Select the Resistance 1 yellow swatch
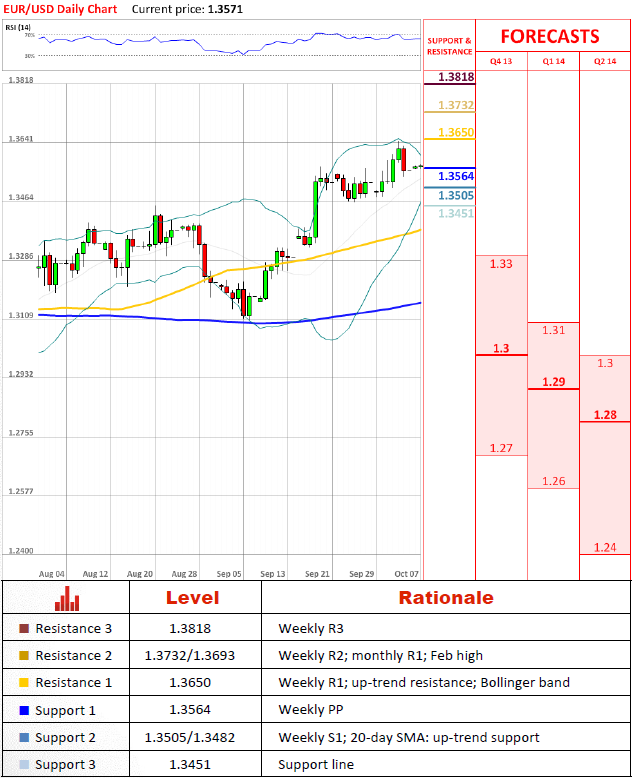Screen dimensions: 634x778 pyautogui.click(x=24, y=683)
